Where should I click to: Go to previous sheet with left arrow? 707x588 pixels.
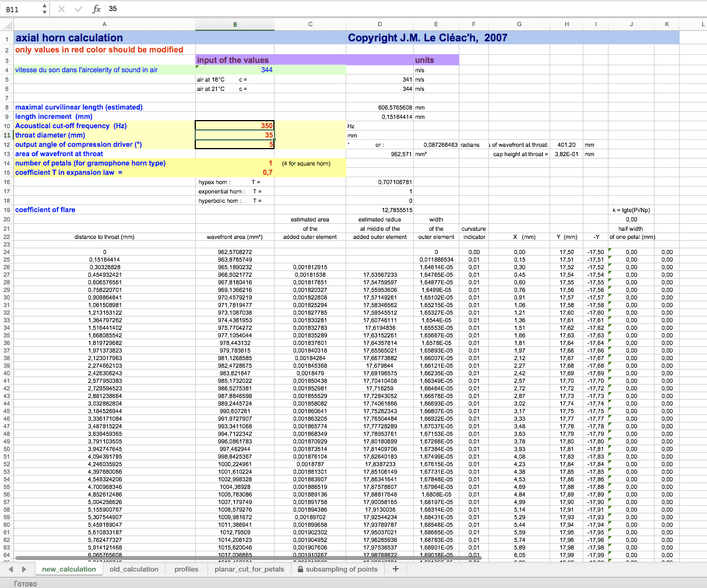coord(11,569)
